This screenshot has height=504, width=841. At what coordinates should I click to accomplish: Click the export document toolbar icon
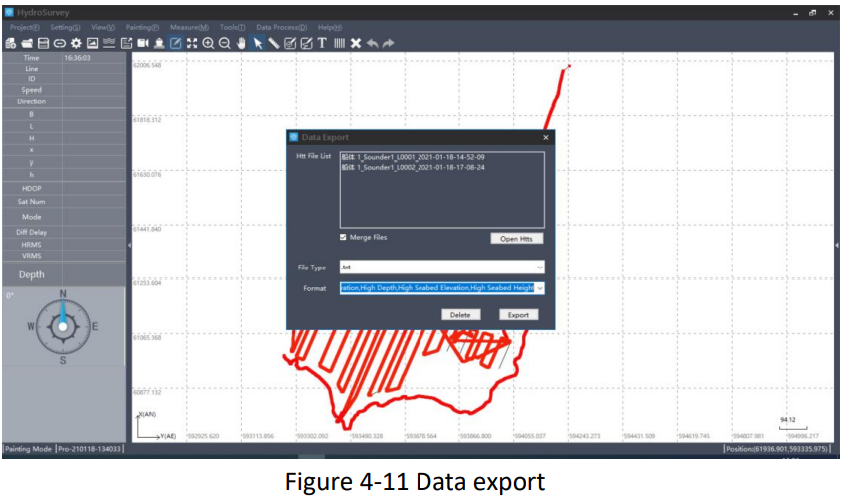click(126, 44)
